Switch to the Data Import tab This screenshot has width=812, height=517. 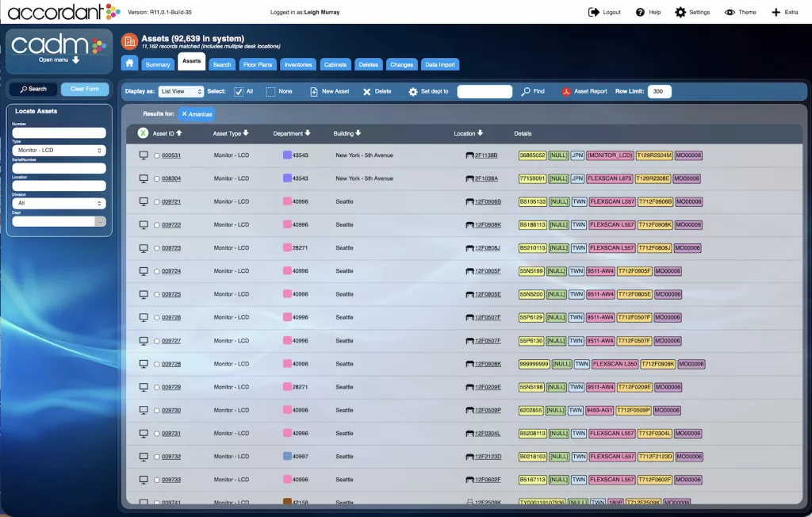439,65
